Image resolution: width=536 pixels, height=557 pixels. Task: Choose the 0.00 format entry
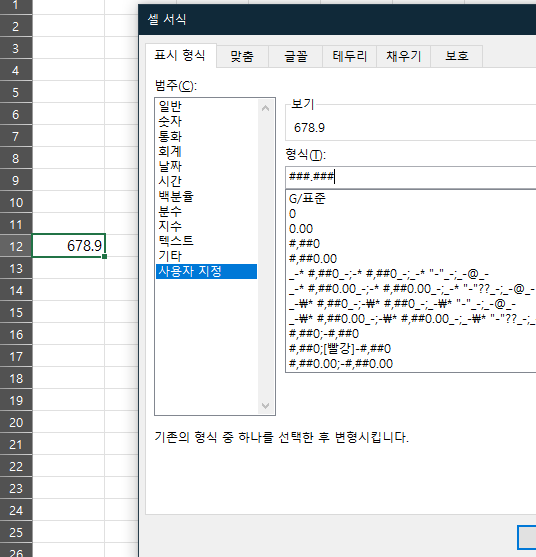click(x=412, y=229)
